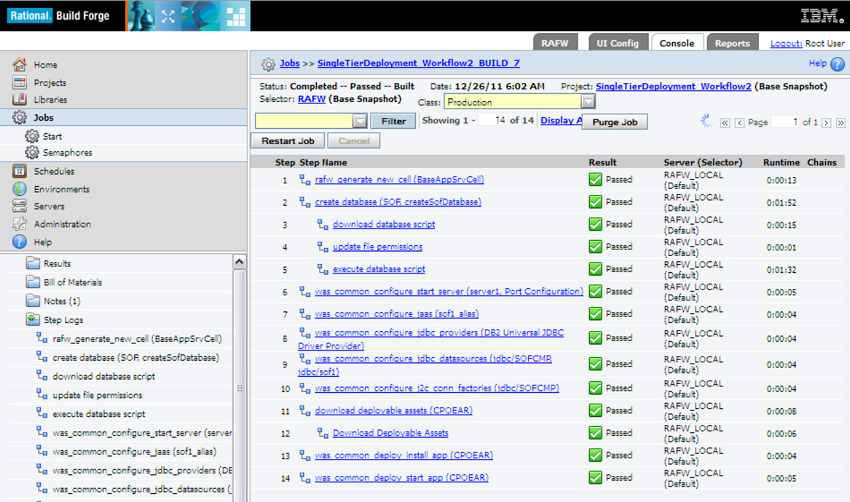Open Schedules in sidebar menu
Image resolution: width=850 pixels, height=502 pixels.
pyautogui.click(x=54, y=171)
